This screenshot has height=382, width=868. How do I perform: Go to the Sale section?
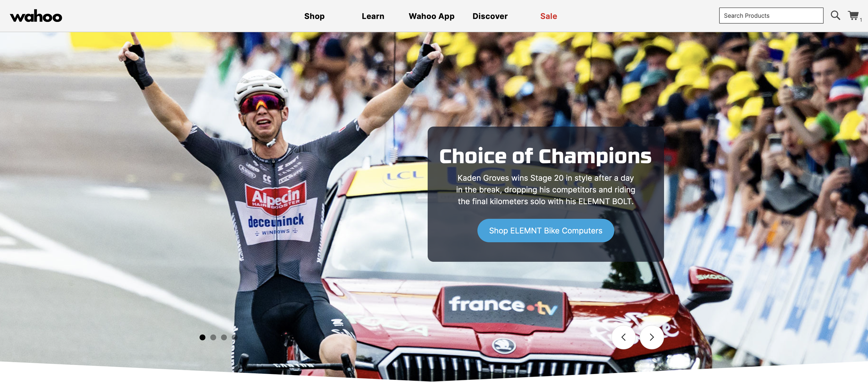click(x=549, y=16)
